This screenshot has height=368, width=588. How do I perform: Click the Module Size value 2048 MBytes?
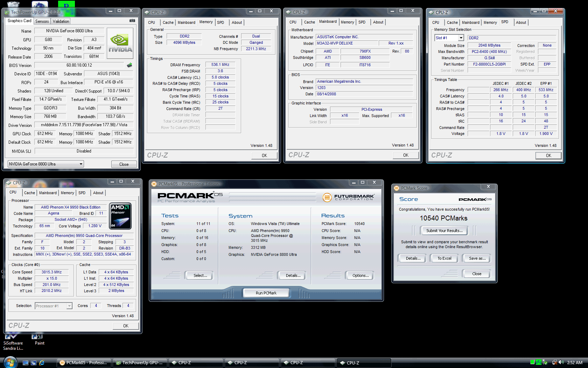pyautogui.click(x=489, y=46)
